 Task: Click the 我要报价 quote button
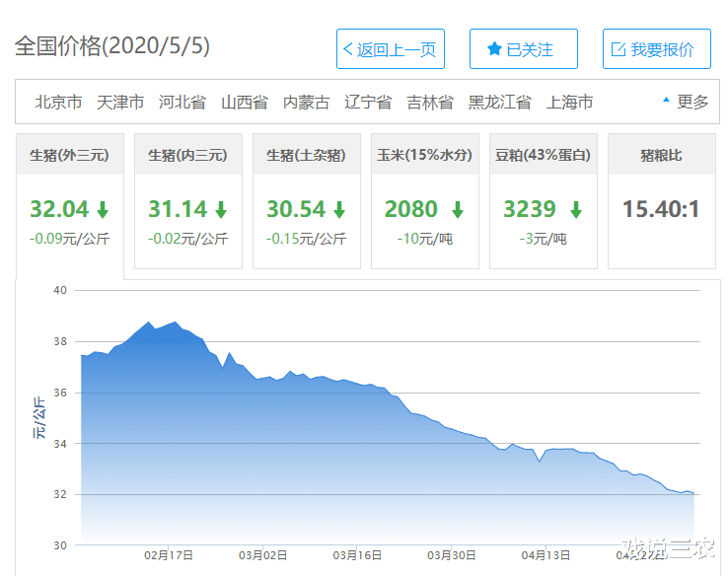(x=657, y=48)
